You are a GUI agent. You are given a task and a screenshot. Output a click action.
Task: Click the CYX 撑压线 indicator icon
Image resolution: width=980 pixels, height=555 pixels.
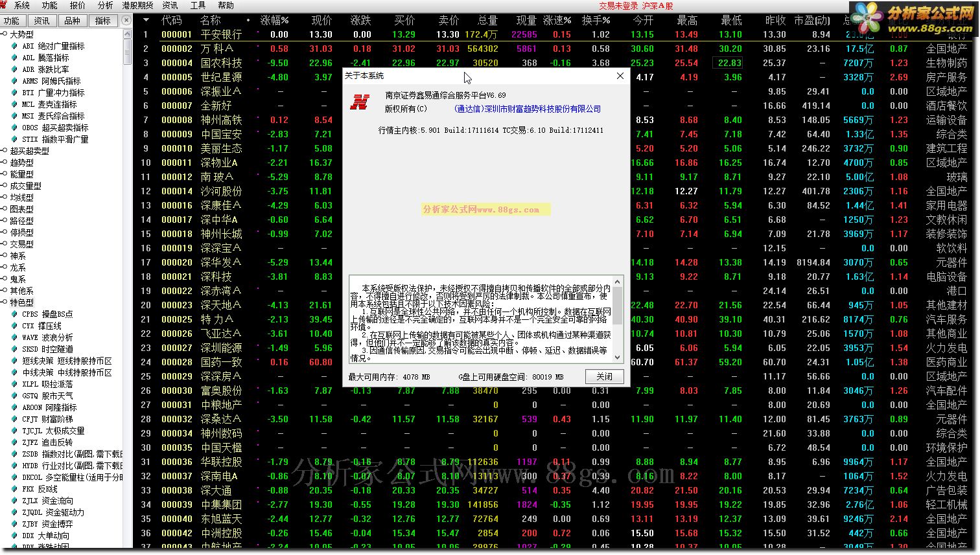tap(15, 326)
